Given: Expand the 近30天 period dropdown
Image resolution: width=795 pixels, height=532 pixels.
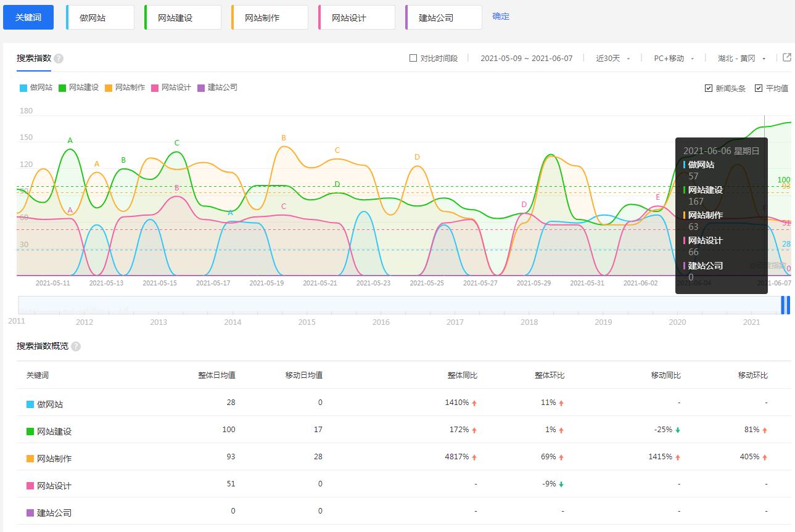Looking at the screenshot, I should (613, 59).
